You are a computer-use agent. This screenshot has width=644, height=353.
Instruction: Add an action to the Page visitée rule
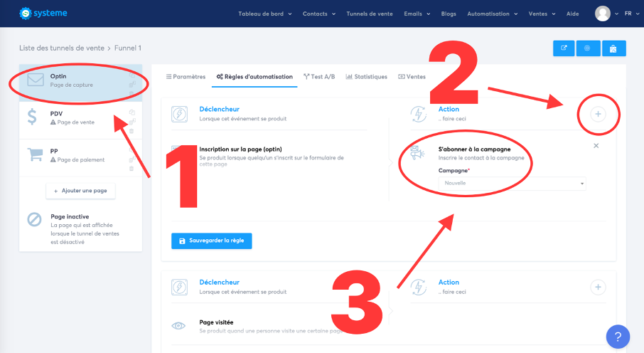click(x=598, y=287)
